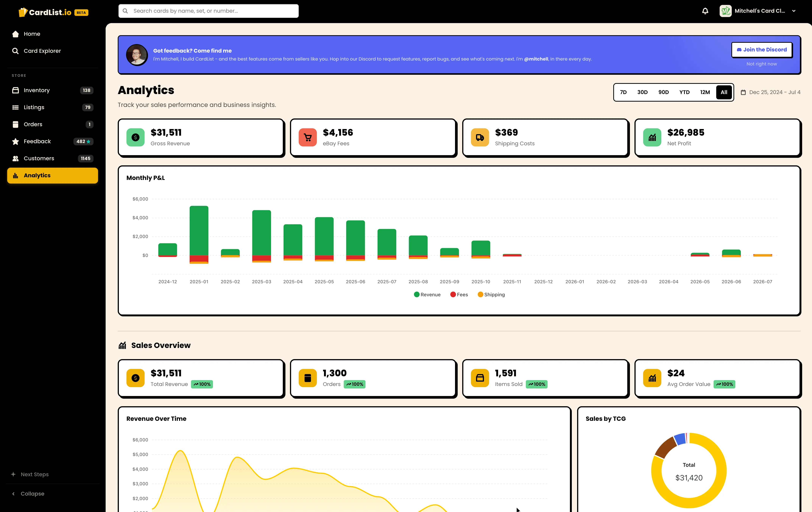This screenshot has height=512, width=812.
Task: Click the search magnifier icon in search bar
Action: point(125,11)
